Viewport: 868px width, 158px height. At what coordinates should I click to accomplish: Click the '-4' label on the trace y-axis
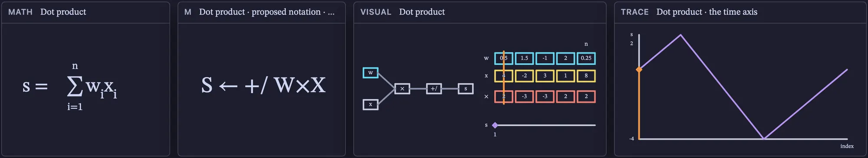point(631,139)
